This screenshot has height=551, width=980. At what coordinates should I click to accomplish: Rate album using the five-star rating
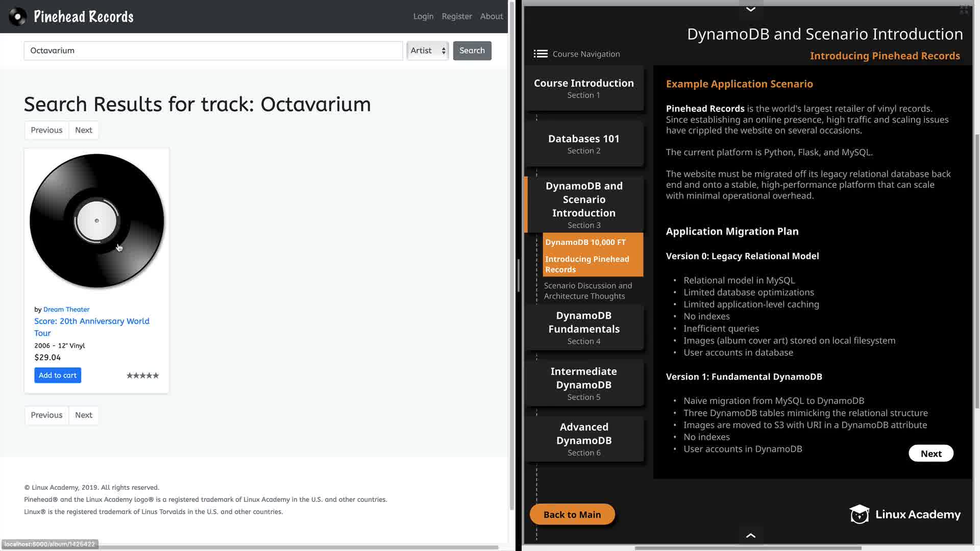click(142, 375)
